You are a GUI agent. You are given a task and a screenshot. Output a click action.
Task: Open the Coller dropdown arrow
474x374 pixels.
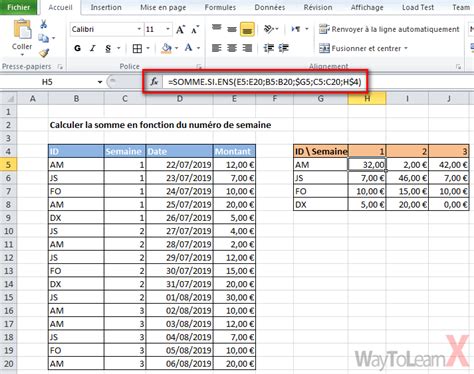coord(22,55)
